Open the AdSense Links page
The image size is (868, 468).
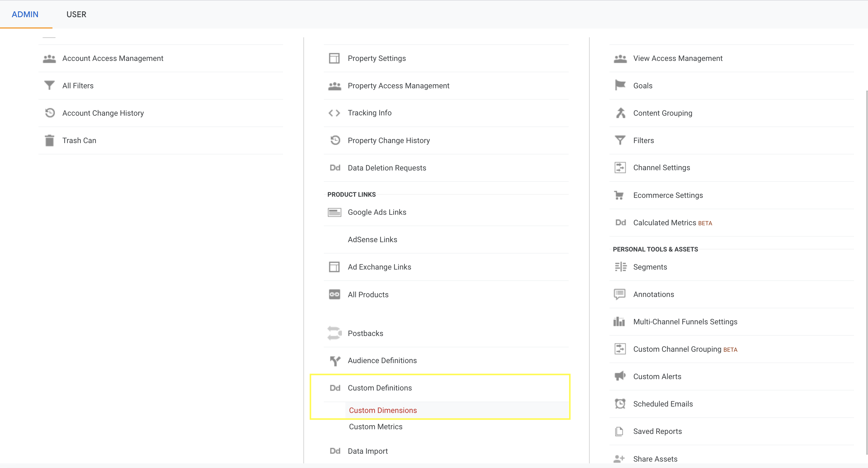pos(372,240)
